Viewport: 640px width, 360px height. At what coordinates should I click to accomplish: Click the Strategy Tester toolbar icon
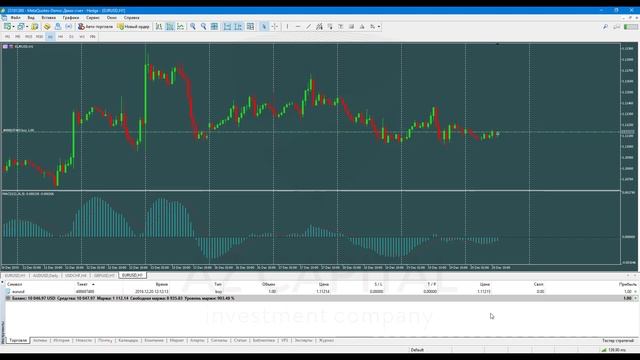68,27
